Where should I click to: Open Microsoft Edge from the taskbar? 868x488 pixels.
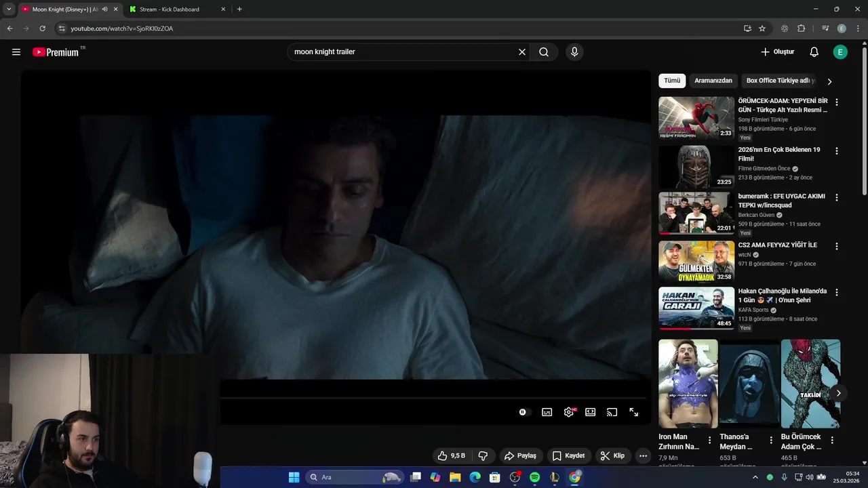pyautogui.click(x=475, y=477)
